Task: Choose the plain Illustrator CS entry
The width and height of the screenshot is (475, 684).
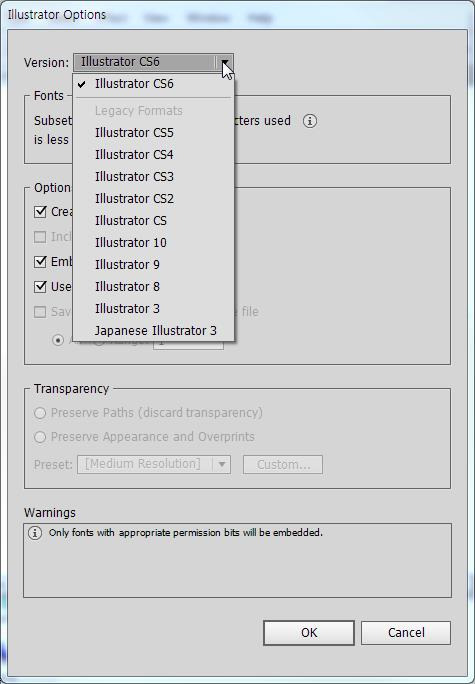Action: pos(153,221)
